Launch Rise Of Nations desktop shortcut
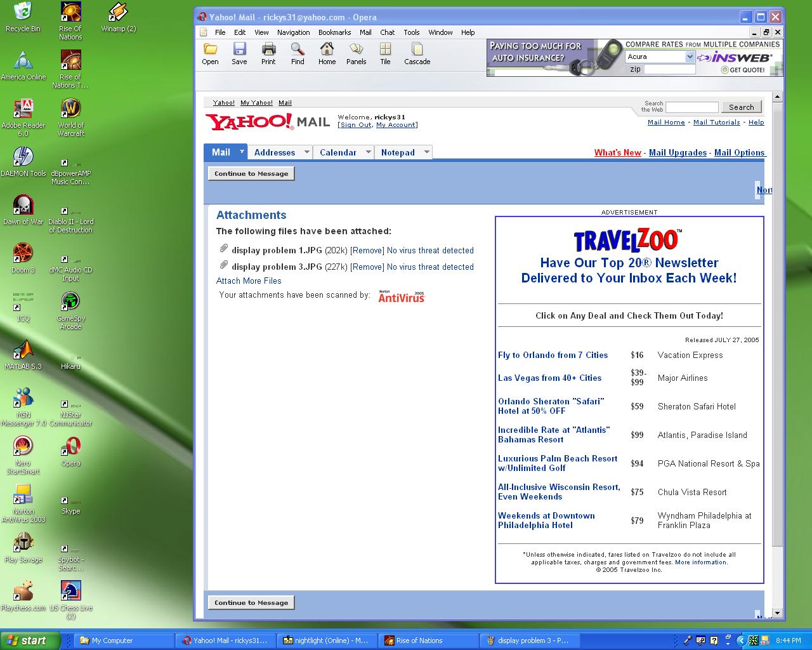Image resolution: width=812 pixels, height=650 pixels. pos(70,21)
